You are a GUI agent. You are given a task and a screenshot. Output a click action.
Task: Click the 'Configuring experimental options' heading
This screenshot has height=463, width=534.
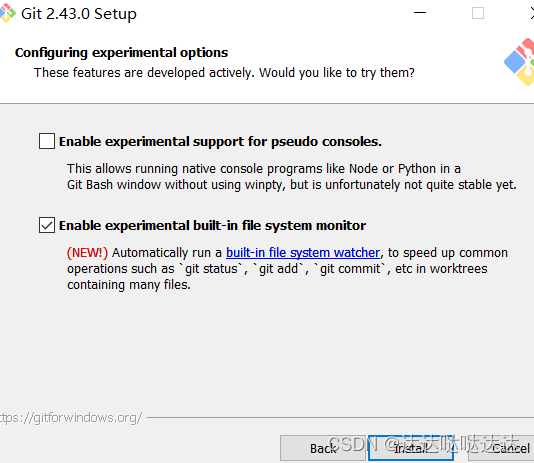121,52
